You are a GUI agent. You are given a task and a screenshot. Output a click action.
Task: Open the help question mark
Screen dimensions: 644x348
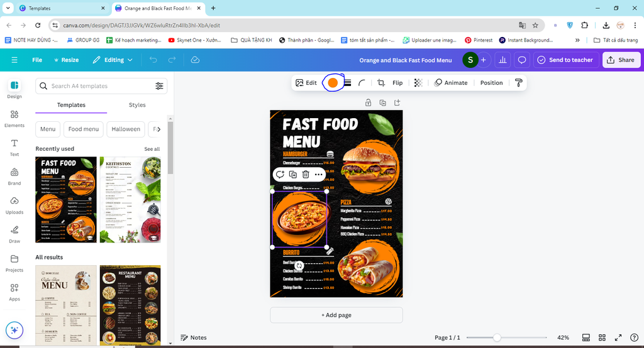pos(634,337)
